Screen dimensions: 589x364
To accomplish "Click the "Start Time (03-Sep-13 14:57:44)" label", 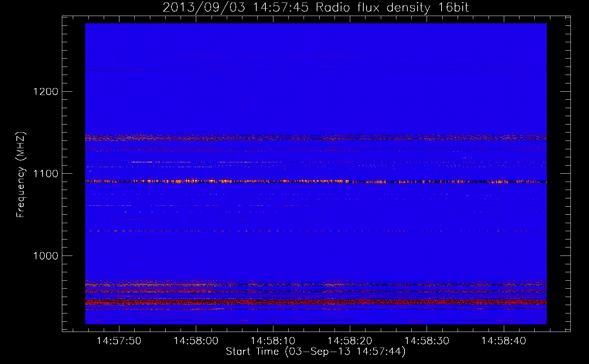I will (x=316, y=352).
